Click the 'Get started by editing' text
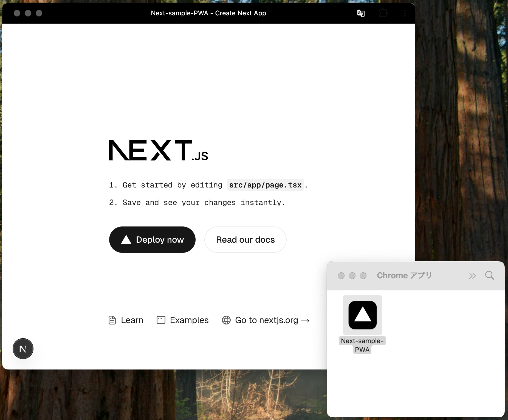The height and width of the screenshot is (420, 508). coord(172,185)
